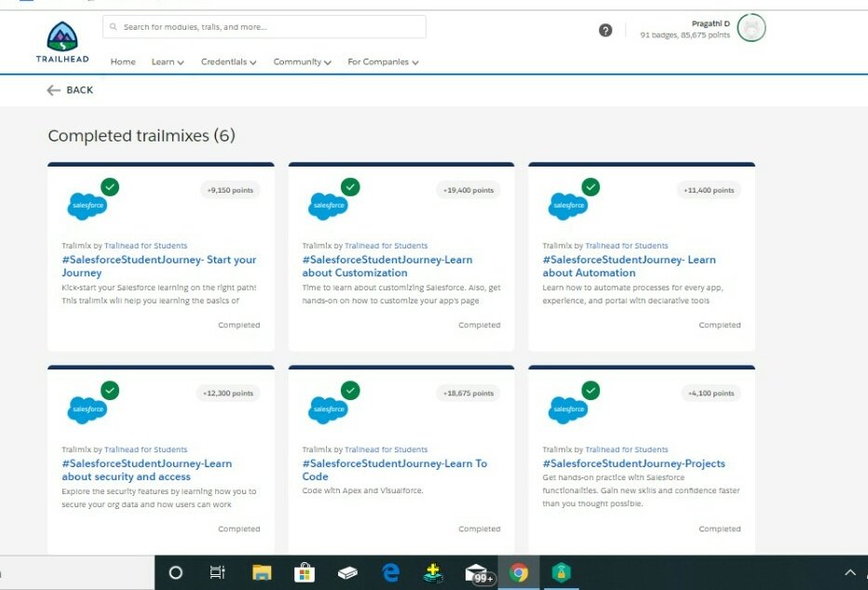Click Completed status on Start your Journey card
The height and width of the screenshot is (590, 868).
click(238, 325)
